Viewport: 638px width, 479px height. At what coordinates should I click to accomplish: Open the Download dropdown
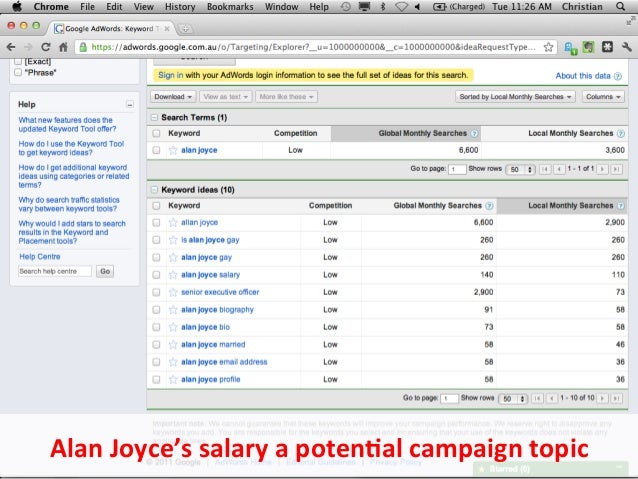[x=173, y=97]
